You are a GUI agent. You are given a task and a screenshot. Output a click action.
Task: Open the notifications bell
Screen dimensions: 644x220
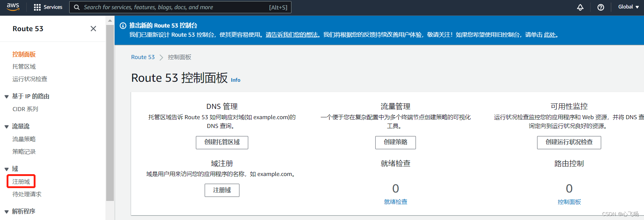(x=580, y=7)
